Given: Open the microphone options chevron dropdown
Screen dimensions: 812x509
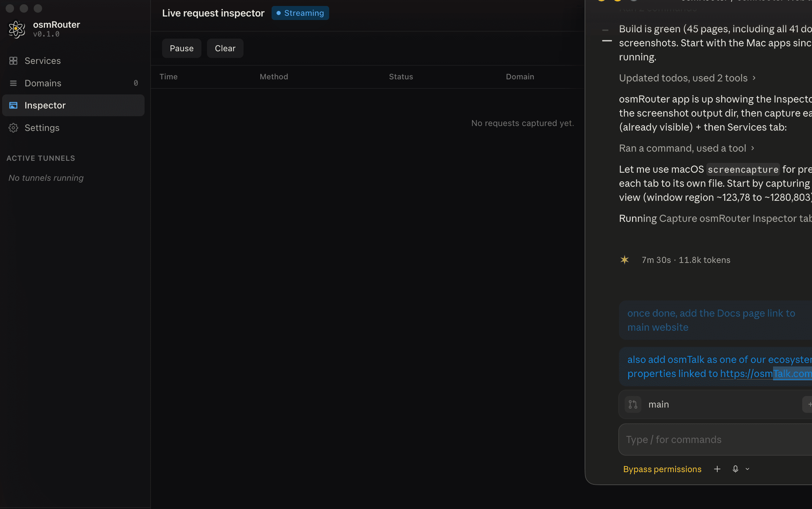Looking at the screenshot, I should 747,469.
